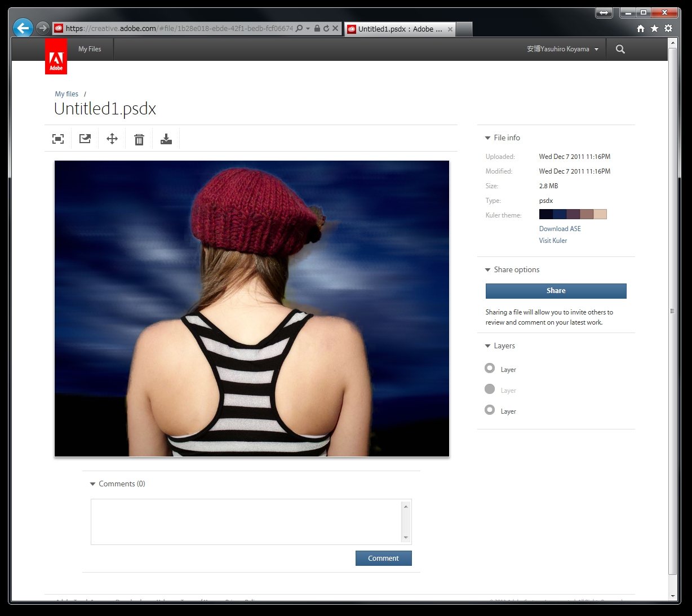692x616 pixels.
Task: Open browser settings with the gear icon
Action: point(667,28)
